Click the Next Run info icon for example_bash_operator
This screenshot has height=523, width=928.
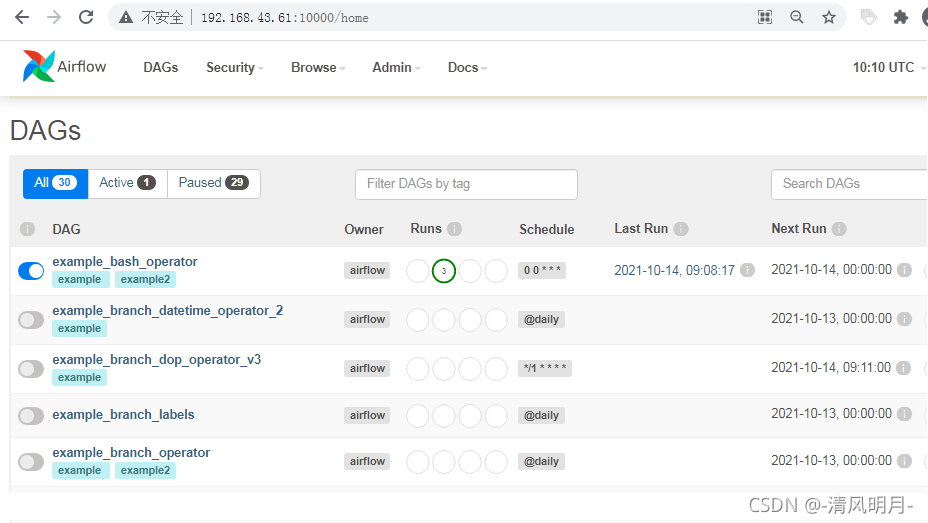[x=904, y=270]
